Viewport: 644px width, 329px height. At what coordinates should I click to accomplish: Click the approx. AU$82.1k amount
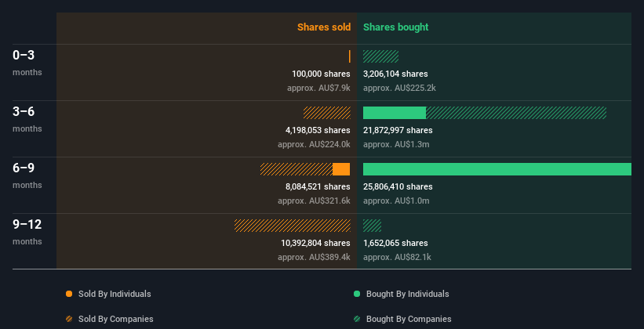point(397,257)
